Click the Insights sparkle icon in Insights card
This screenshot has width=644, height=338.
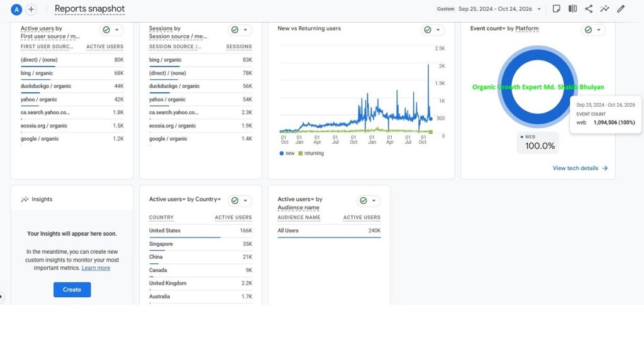coord(25,199)
